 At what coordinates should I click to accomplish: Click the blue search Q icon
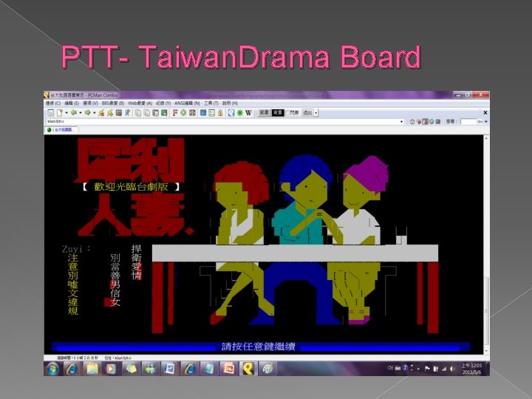pos(231,112)
